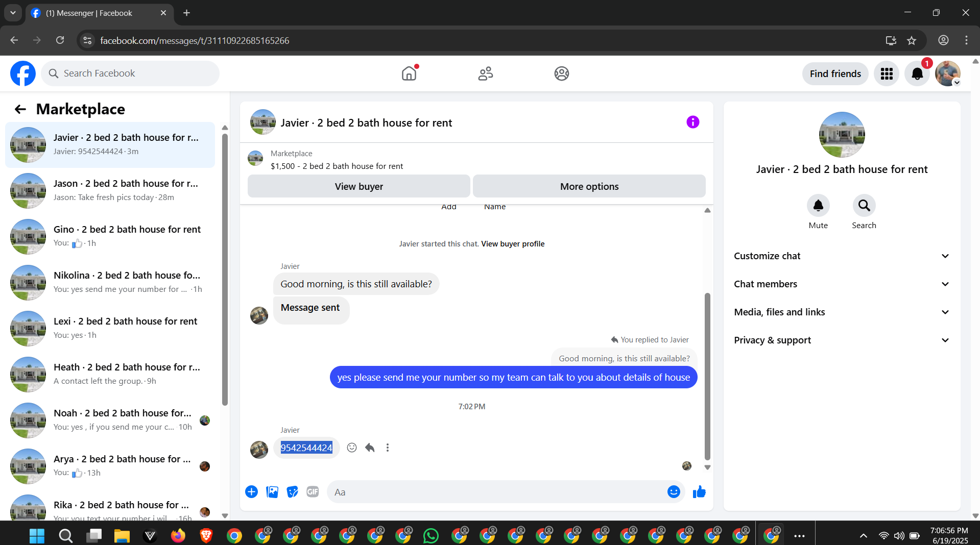Reload the page in the browser
The image size is (980, 545).
[x=60, y=40]
